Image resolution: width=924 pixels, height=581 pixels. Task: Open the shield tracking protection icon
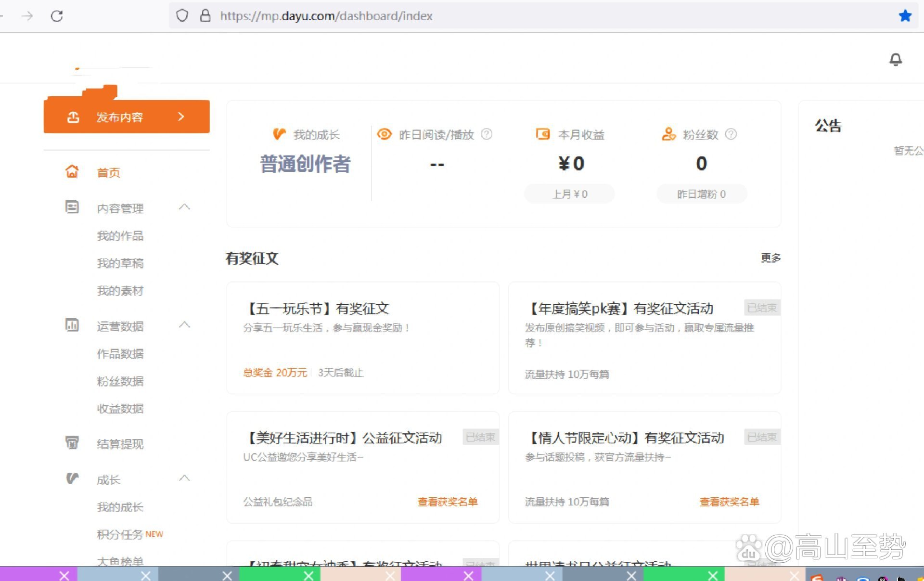(x=182, y=16)
